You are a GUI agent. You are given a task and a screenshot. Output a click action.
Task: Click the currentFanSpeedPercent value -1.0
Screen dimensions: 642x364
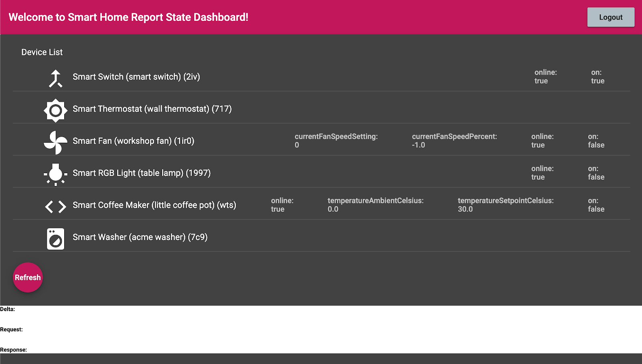[x=419, y=145]
